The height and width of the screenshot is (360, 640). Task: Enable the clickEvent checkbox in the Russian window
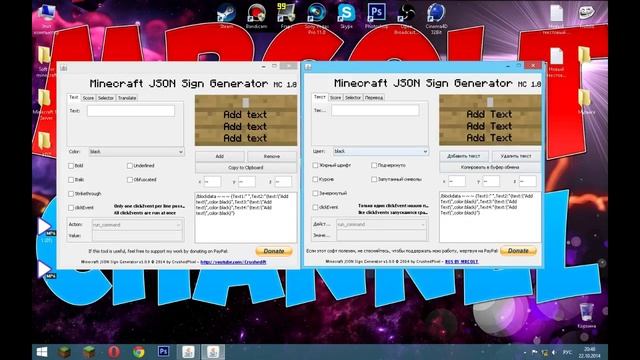315,207
